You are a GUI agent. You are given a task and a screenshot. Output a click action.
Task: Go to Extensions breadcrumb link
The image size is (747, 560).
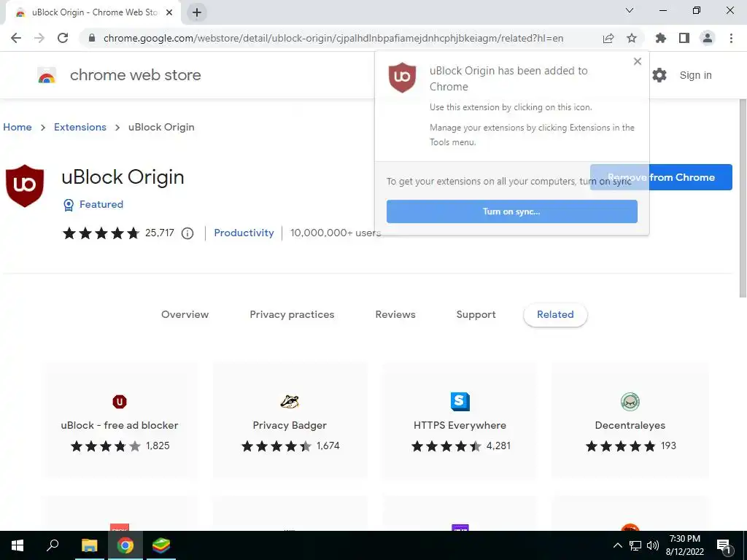80,127
